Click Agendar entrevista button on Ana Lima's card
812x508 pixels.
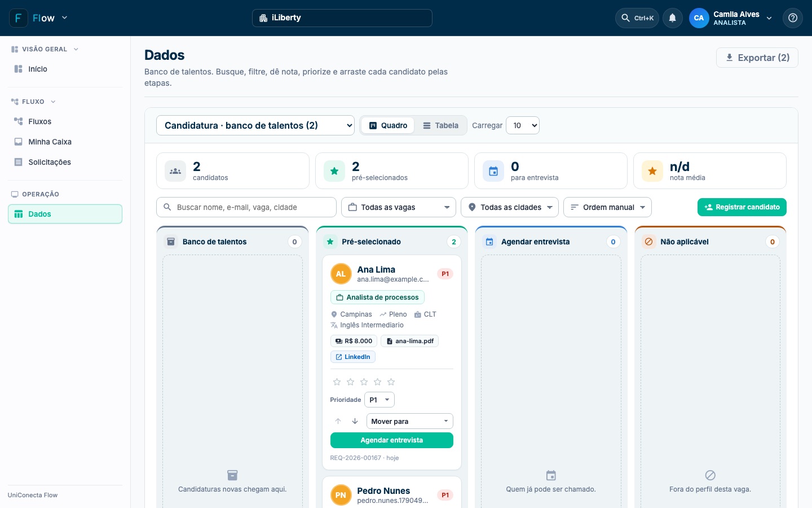click(x=392, y=440)
